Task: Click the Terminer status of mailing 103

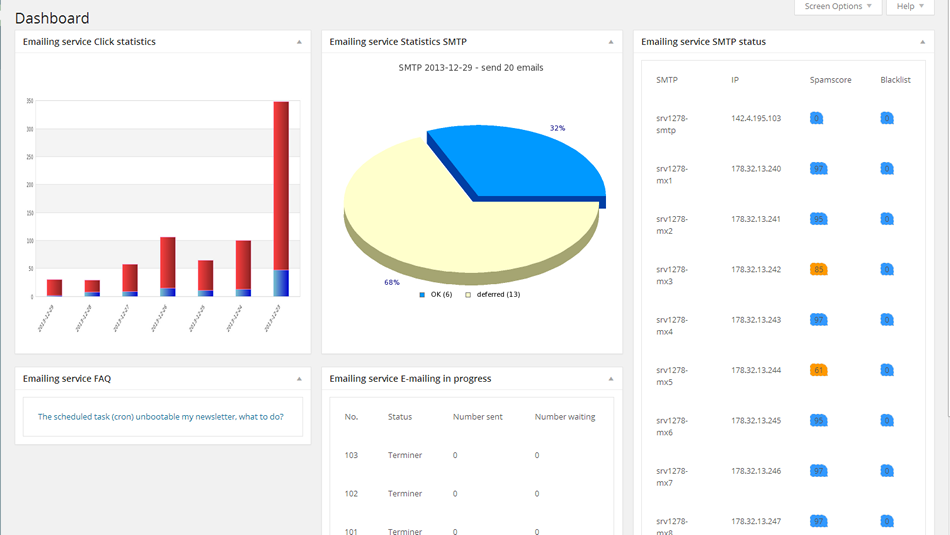Action: tap(405, 455)
